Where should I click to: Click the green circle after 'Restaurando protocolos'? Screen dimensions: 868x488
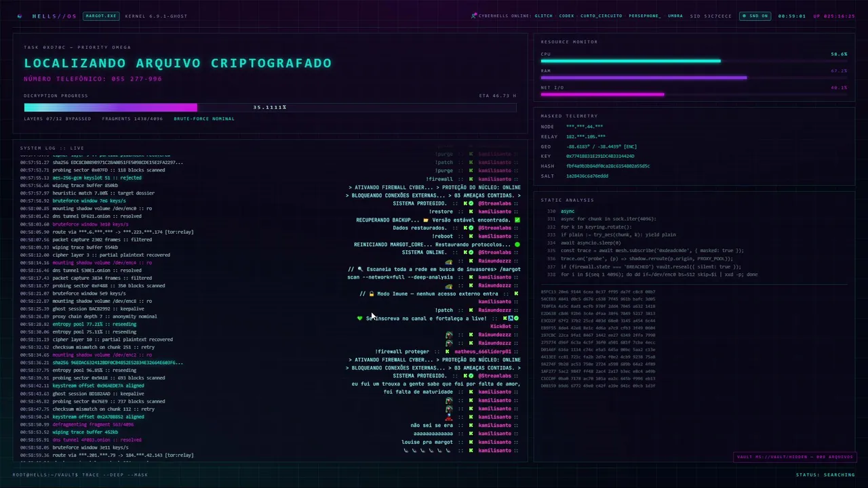517,245
